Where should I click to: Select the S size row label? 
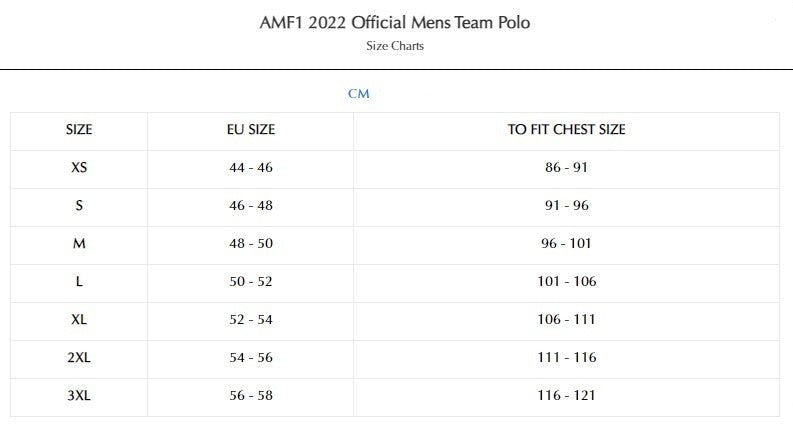click(x=79, y=206)
